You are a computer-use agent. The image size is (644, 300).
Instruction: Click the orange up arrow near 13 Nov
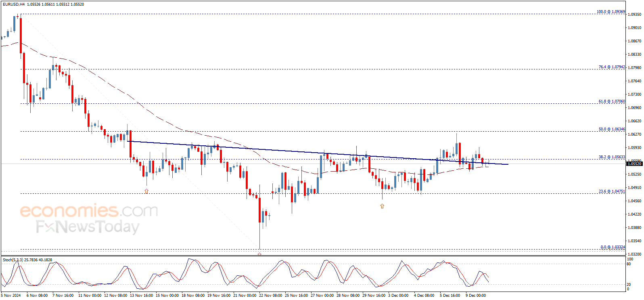(146, 191)
